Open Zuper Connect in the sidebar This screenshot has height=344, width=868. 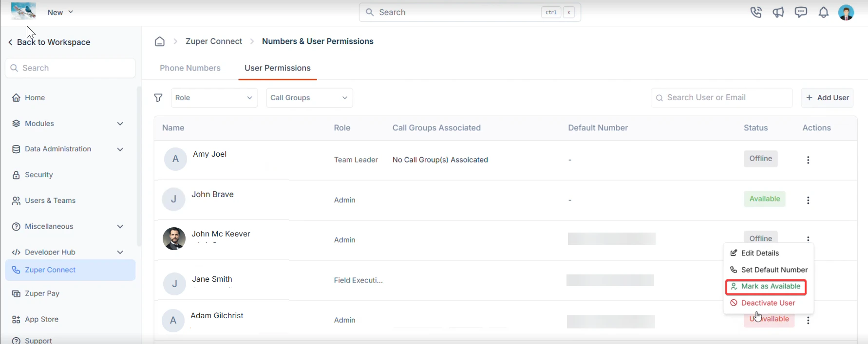(70, 270)
